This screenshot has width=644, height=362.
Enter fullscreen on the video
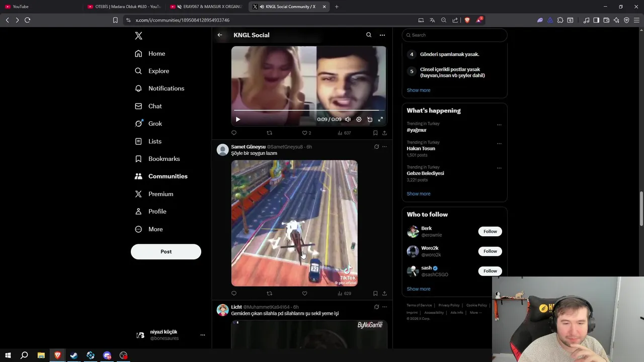[x=380, y=120]
